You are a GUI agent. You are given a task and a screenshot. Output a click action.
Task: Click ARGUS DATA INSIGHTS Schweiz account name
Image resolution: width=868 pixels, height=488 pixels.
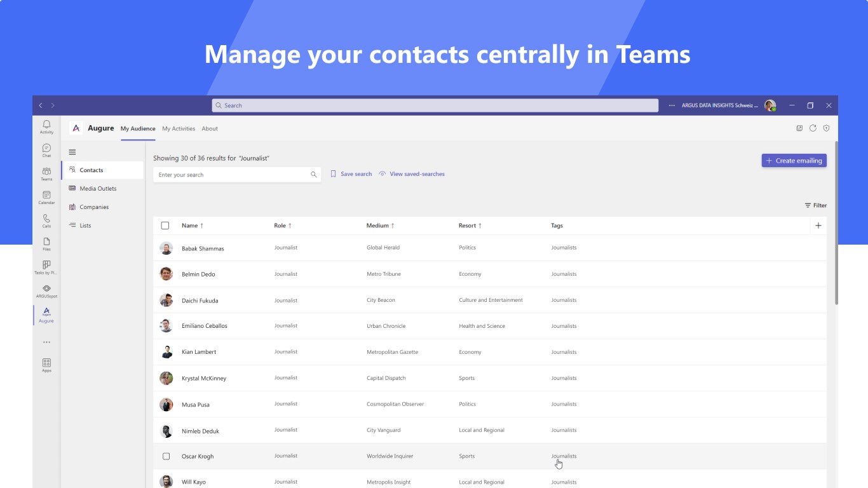(x=720, y=105)
